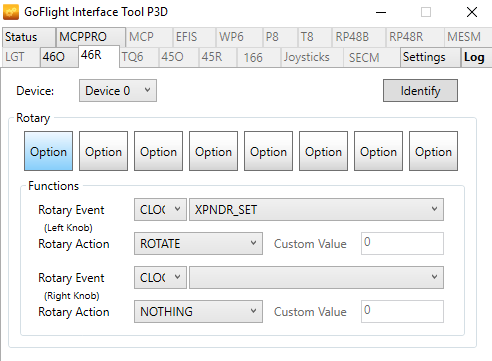Switch to the Settings tab
492x361 pixels.
click(x=430, y=57)
